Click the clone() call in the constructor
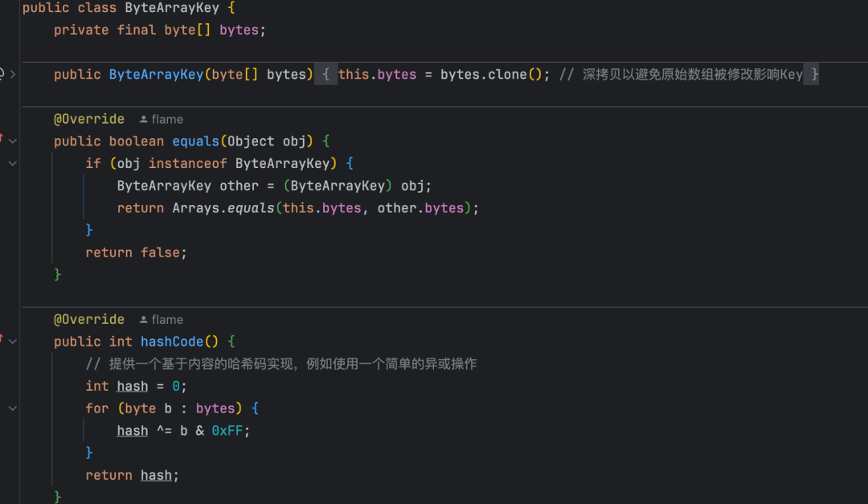 pyautogui.click(x=515, y=74)
